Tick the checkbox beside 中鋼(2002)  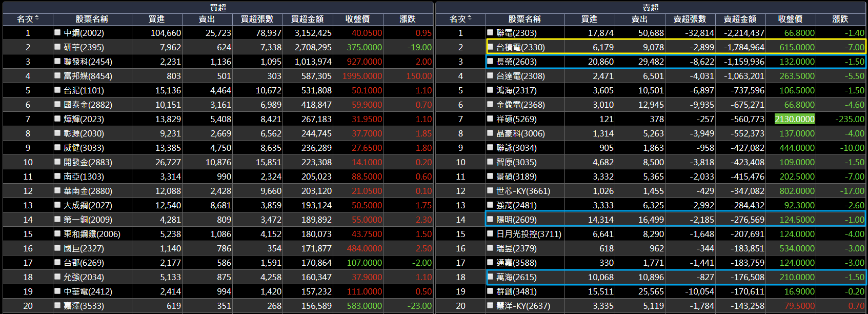(x=57, y=32)
